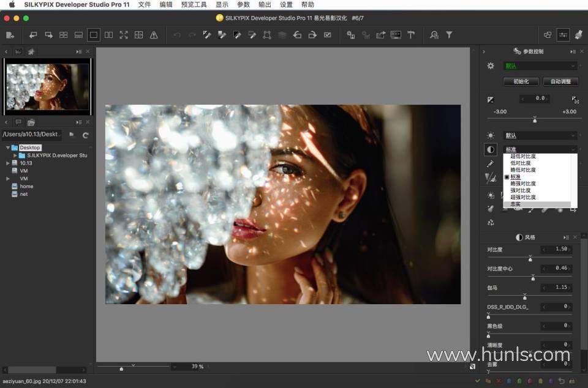Expand the 10.13 folder in tree

click(x=7, y=163)
